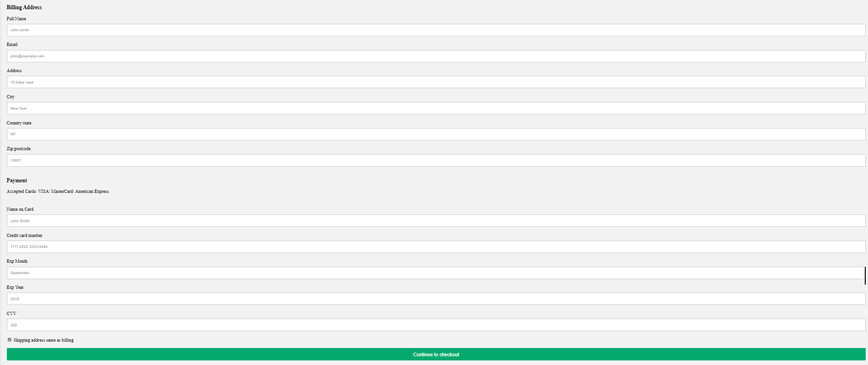This screenshot has width=868, height=365.
Task: Click the 'Exp Year' label text
Action: 15,287
